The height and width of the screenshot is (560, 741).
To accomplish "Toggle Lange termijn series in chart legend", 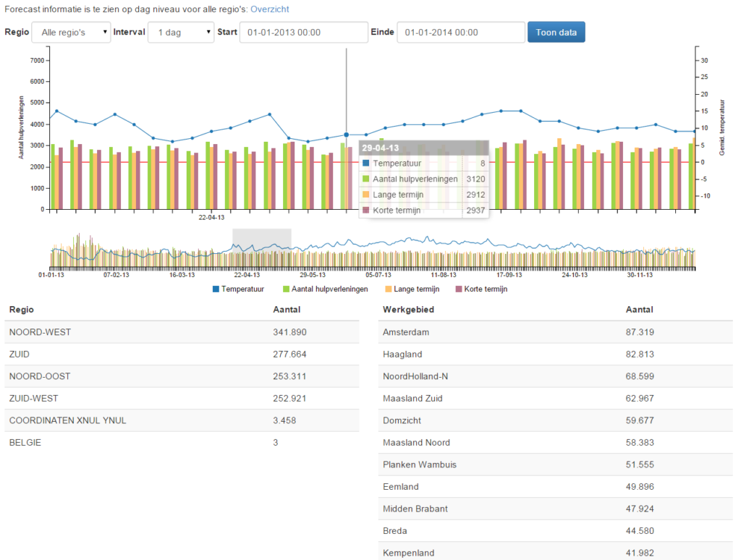I will point(412,289).
